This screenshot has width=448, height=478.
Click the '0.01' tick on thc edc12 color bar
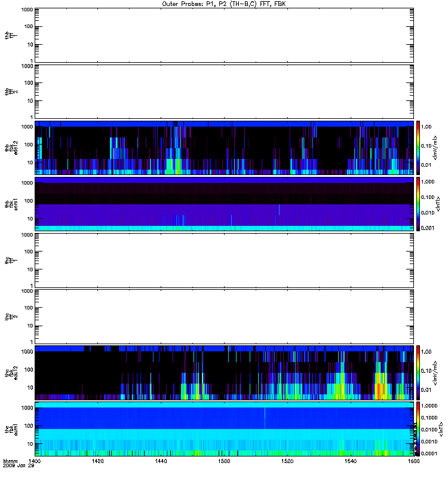(426, 390)
